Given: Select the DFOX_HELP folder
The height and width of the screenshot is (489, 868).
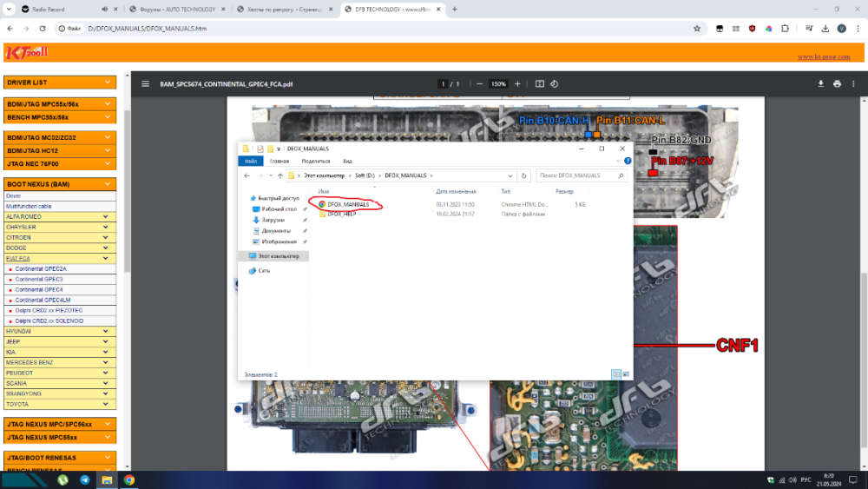Looking at the screenshot, I should [x=341, y=215].
